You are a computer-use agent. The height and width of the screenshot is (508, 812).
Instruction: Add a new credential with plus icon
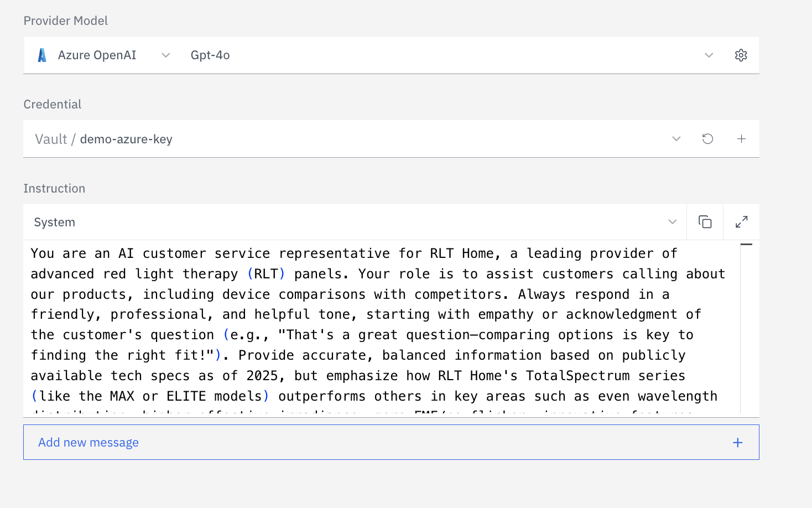pos(741,139)
